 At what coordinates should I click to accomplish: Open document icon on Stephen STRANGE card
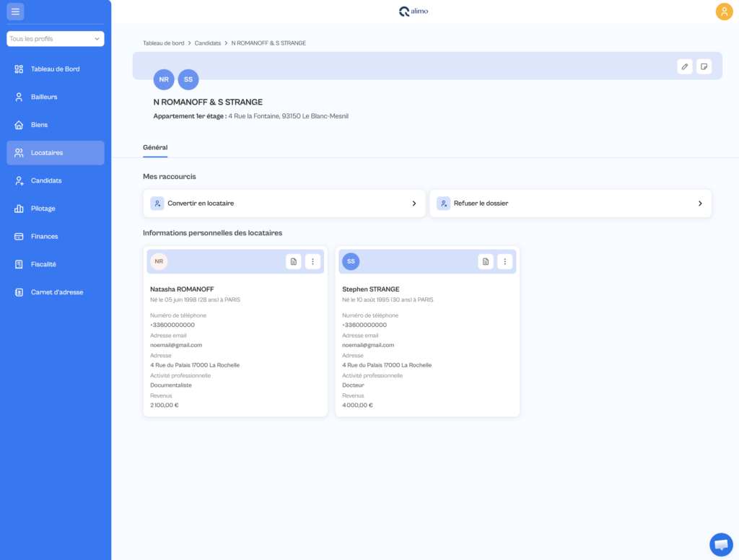486,262
